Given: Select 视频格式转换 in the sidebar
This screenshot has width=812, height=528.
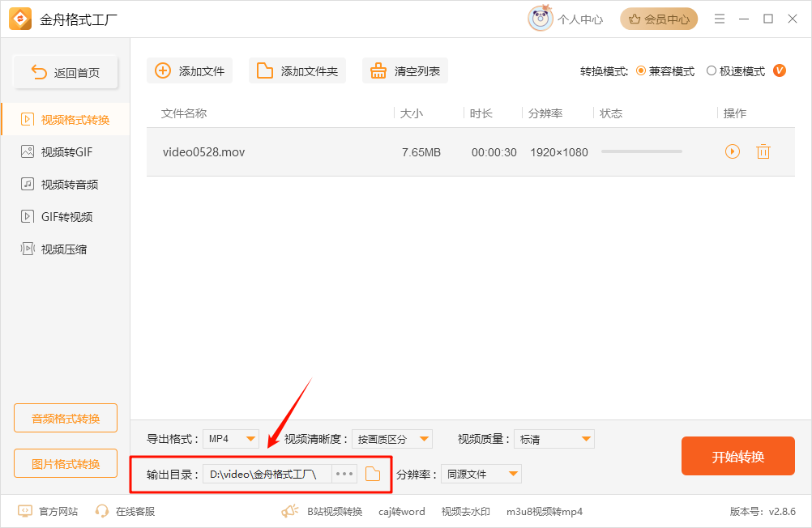Looking at the screenshot, I should tap(66, 120).
